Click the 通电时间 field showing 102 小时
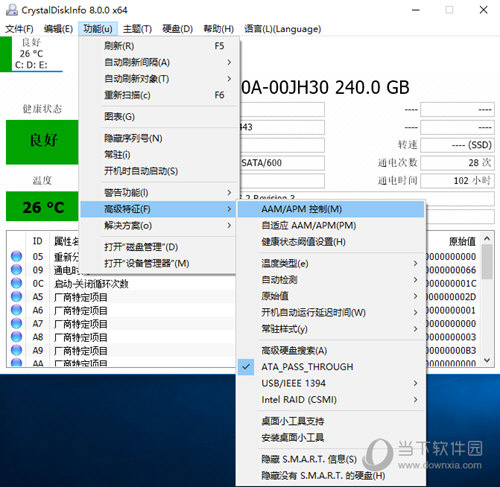 click(457, 181)
